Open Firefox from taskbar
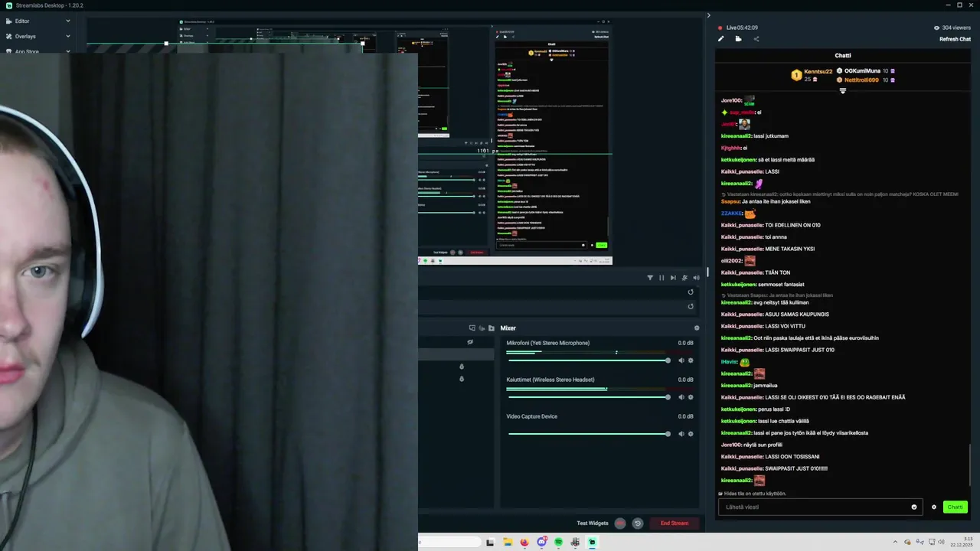 point(524,542)
